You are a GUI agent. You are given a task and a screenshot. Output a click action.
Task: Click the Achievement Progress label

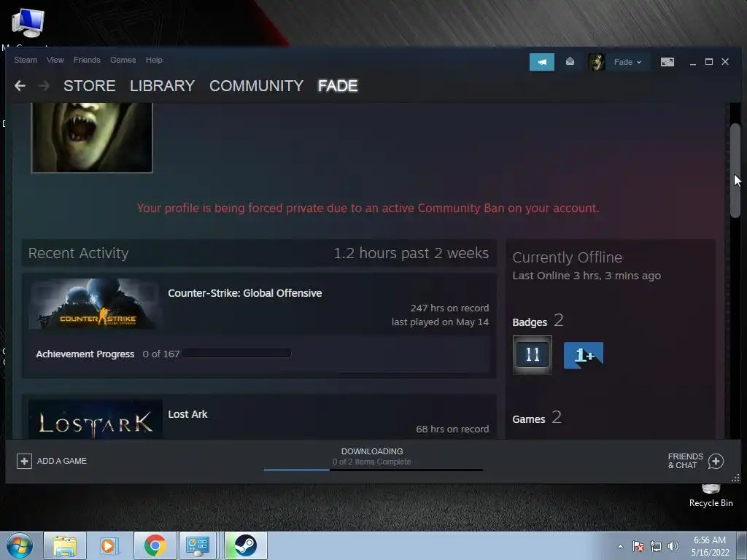click(x=85, y=354)
